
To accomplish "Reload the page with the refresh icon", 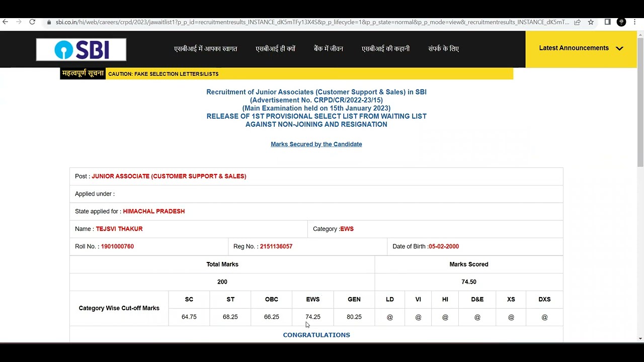I will click(x=32, y=22).
